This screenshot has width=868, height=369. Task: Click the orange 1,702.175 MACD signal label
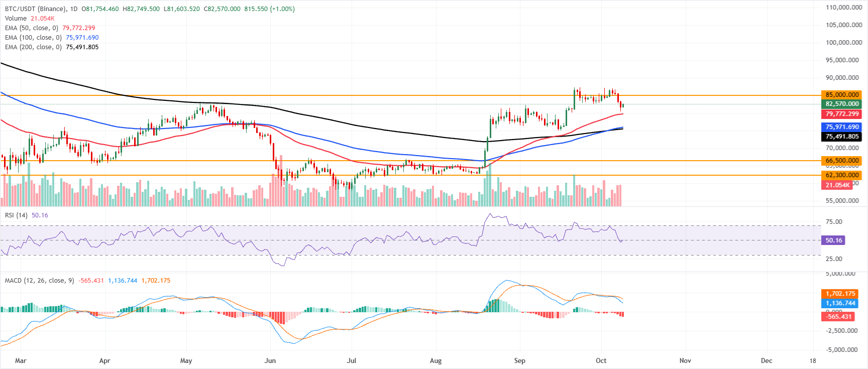click(840, 294)
